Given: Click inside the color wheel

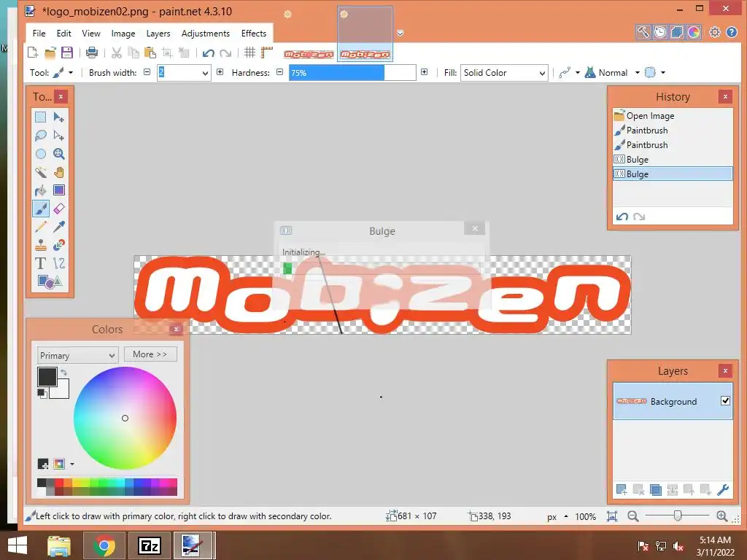Looking at the screenshot, I should [125, 418].
